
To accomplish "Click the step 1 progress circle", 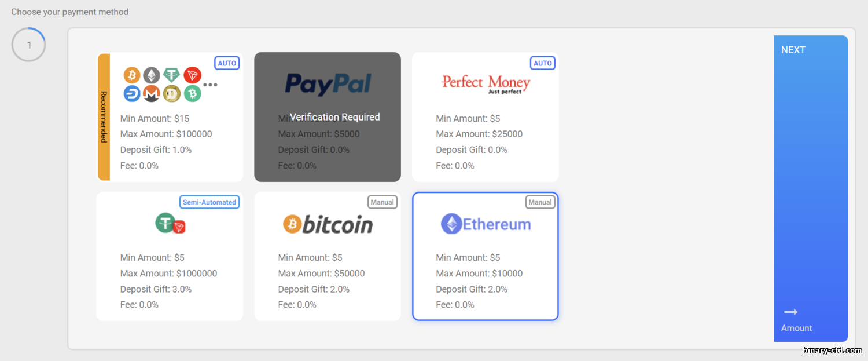I will (x=29, y=45).
